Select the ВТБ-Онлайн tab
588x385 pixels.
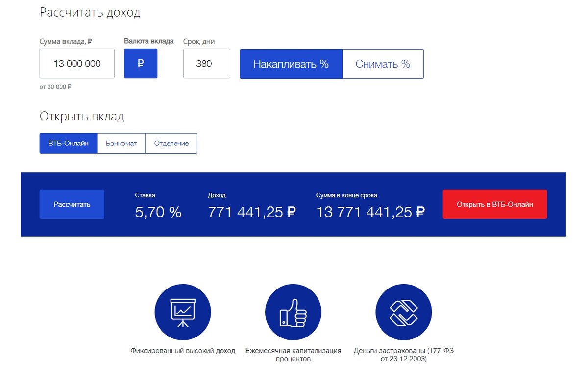pyautogui.click(x=68, y=144)
